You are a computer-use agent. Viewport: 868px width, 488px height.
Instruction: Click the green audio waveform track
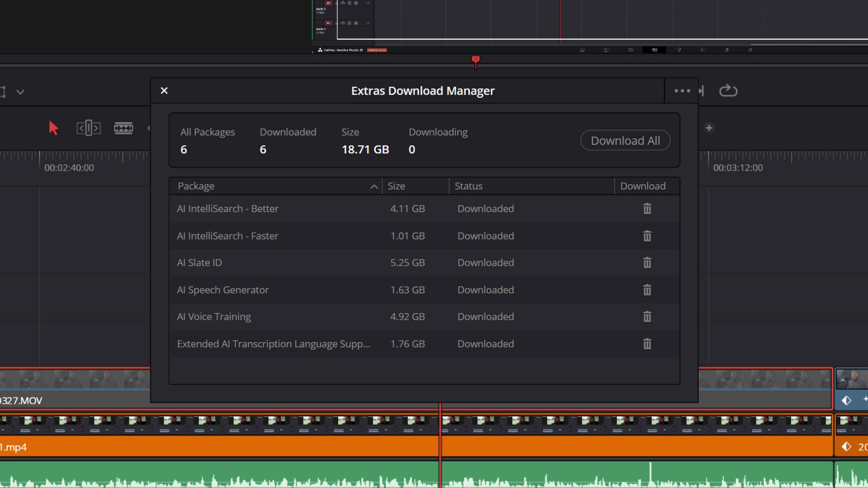(416, 474)
